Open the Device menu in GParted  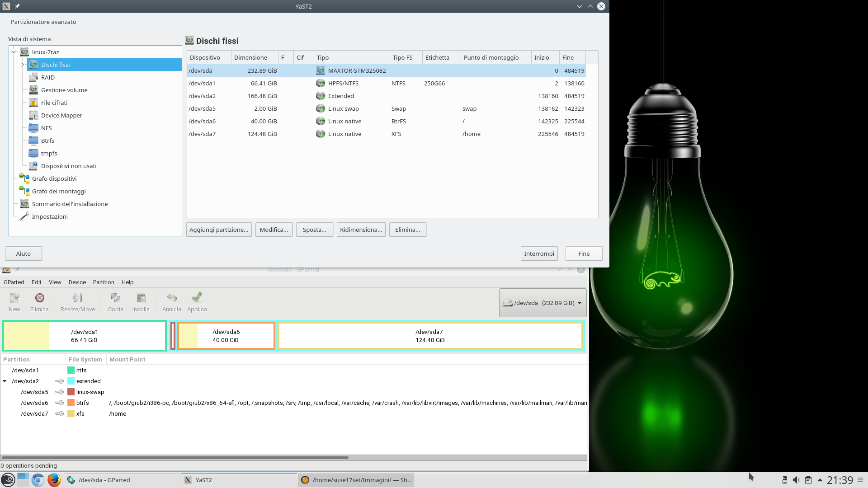click(x=77, y=282)
